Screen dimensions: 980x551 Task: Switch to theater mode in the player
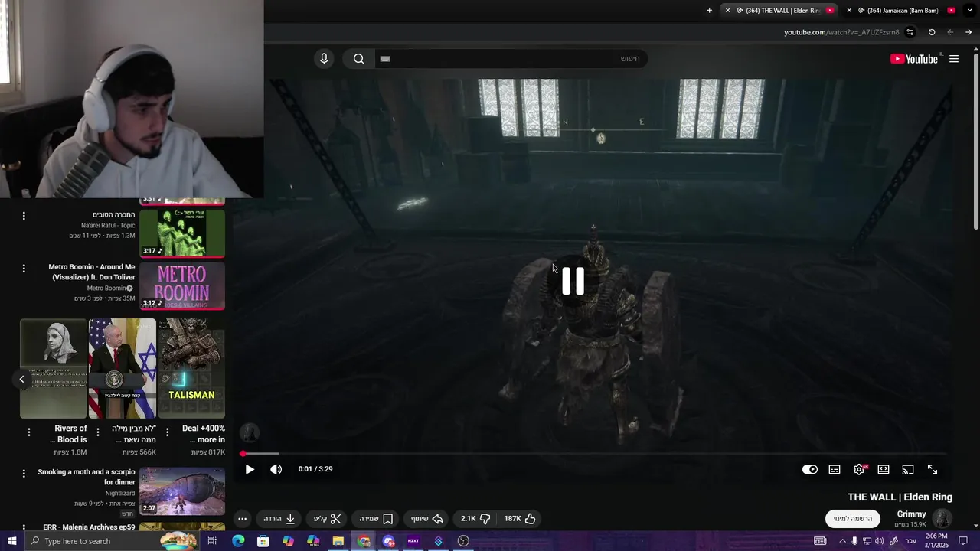click(884, 469)
